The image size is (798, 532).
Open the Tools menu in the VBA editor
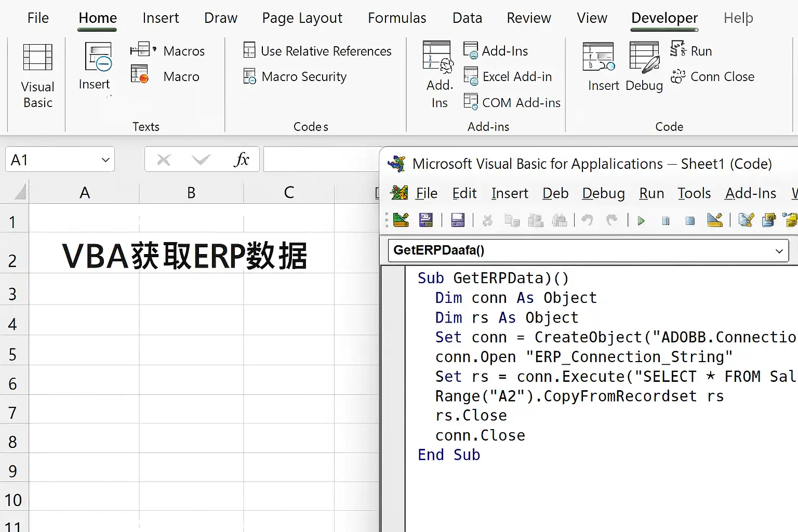694,193
